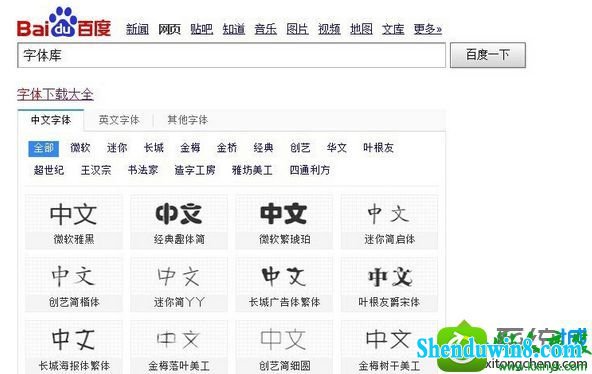
Task: Filter fonts by 造字工房
Action: [195, 170]
